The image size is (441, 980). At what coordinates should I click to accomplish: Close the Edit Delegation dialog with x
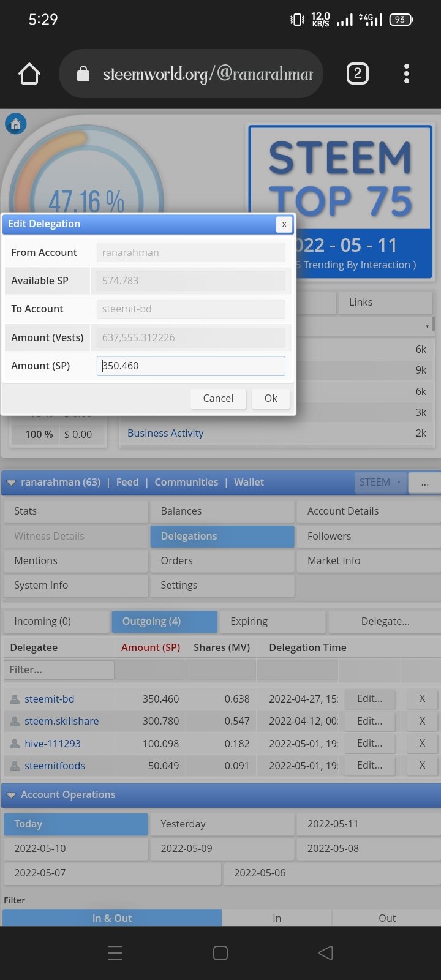(x=284, y=224)
